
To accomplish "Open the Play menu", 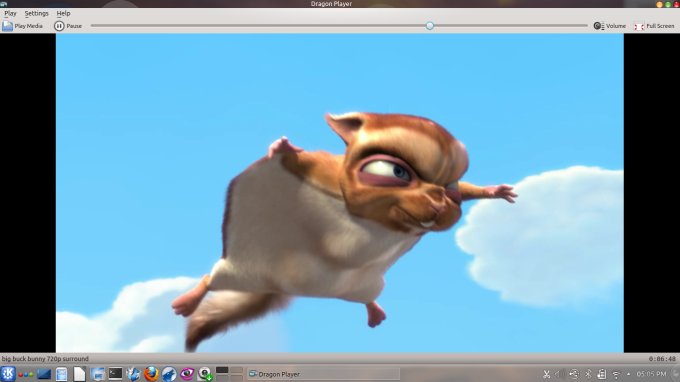I will 10,13.
